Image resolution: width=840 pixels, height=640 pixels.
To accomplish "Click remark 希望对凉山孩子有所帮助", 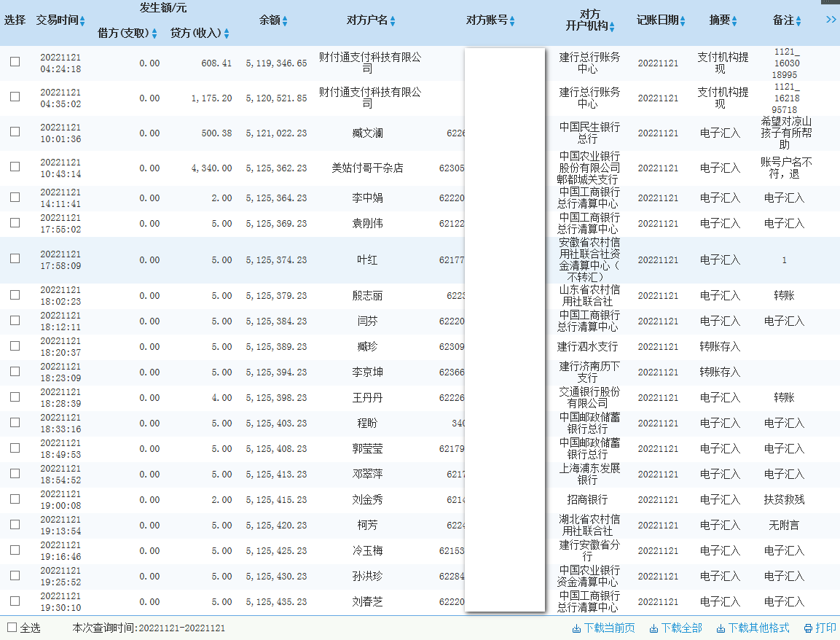I will pyautogui.click(x=786, y=133).
